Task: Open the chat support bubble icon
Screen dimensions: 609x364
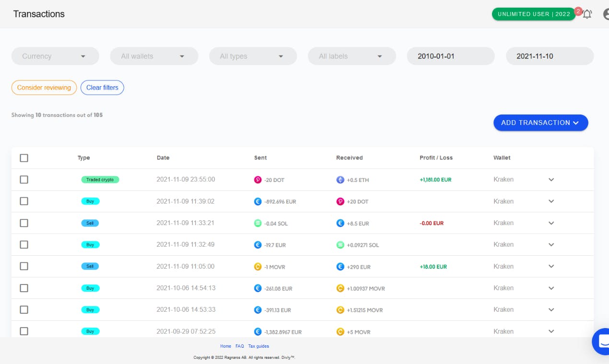Action: coord(601,341)
